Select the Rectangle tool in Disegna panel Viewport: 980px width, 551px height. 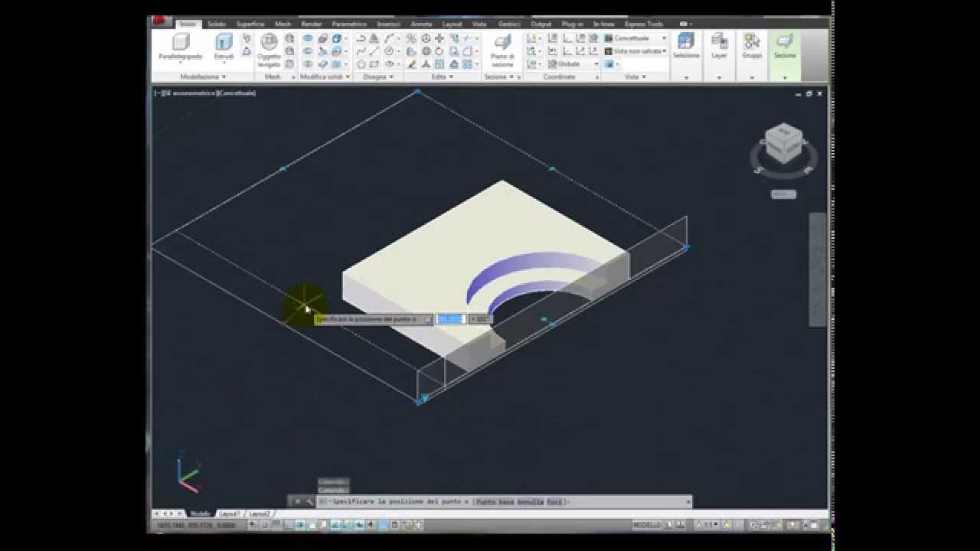(x=374, y=64)
